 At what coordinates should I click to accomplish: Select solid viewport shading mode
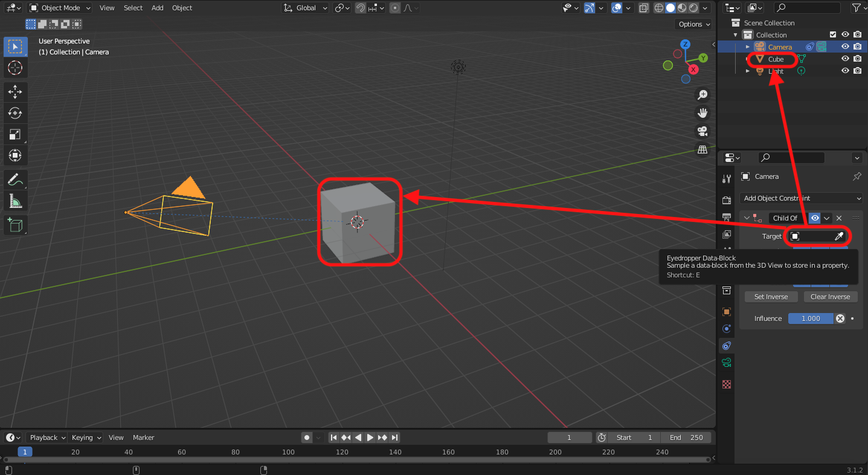point(670,8)
